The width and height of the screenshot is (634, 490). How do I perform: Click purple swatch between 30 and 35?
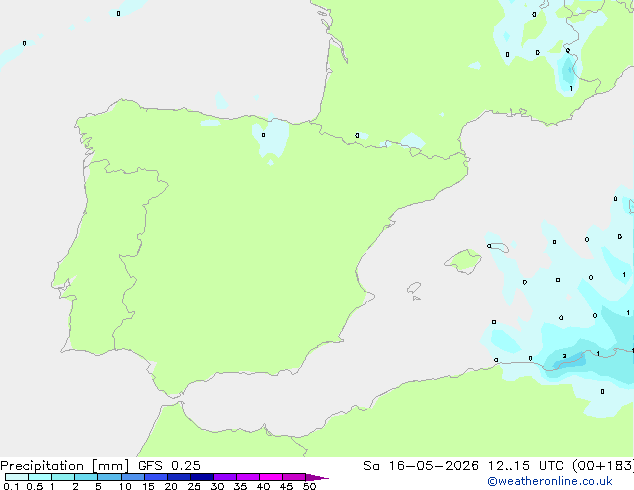(224, 477)
